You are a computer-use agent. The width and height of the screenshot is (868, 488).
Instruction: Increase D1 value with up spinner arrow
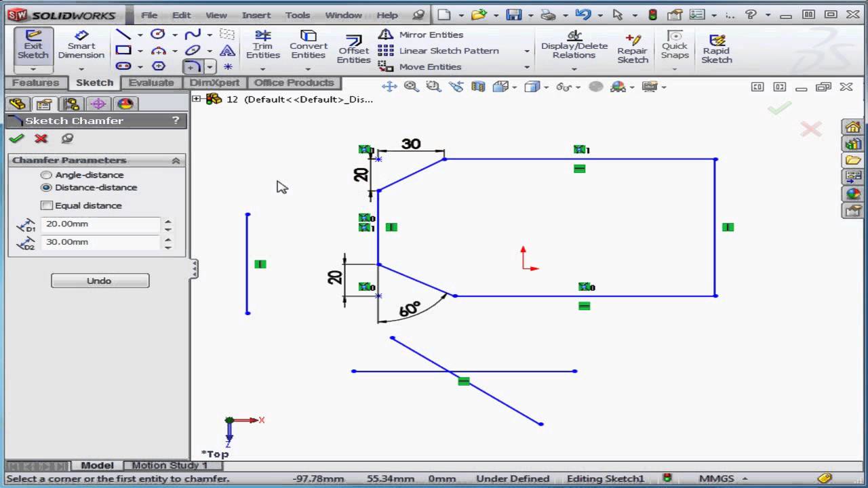pyautogui.click(x=167, y=220)
